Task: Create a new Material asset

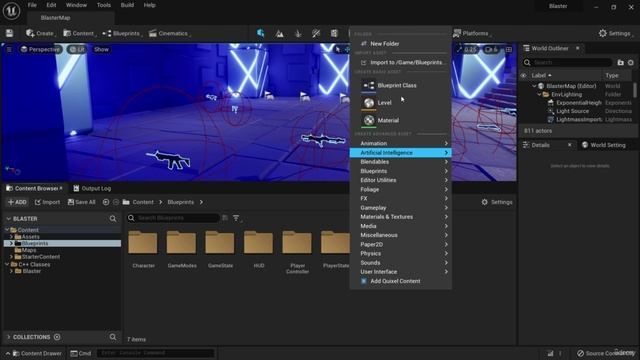Action: [x=400, y=120]
